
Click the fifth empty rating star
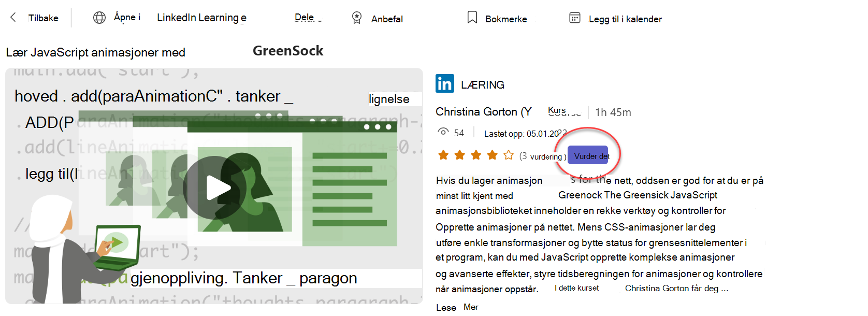pos(509,155)
